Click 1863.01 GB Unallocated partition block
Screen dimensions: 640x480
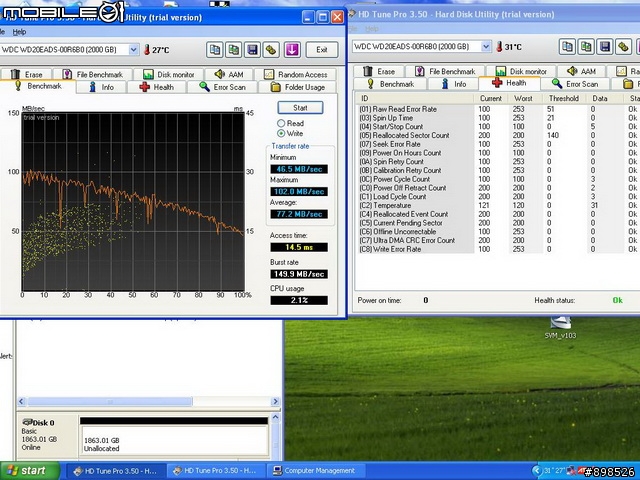point(174,435)
